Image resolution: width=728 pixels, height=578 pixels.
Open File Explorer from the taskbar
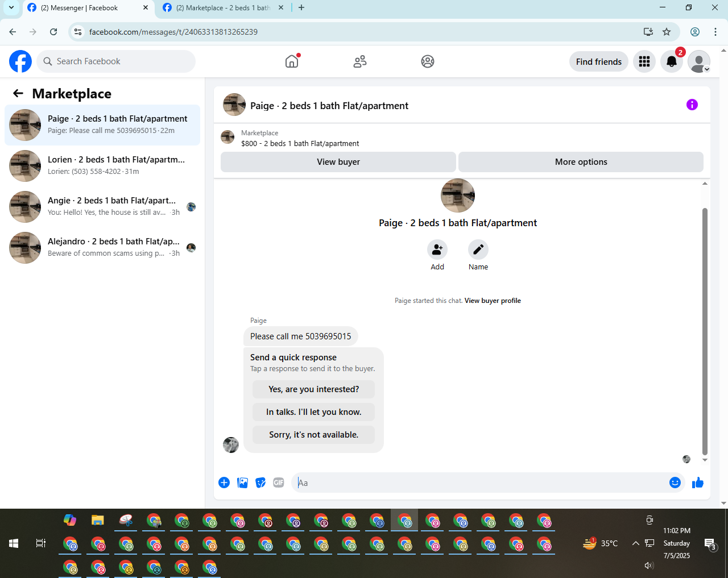point(98,520)
